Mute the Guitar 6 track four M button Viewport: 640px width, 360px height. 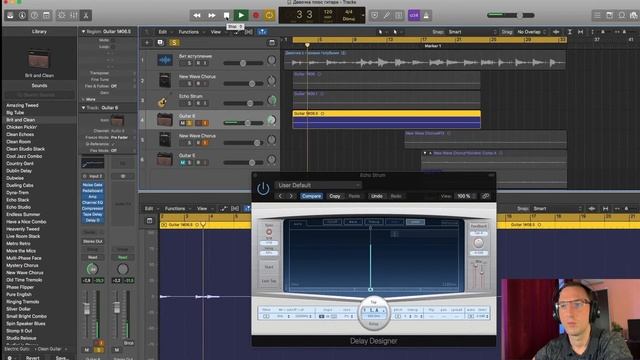point(182,123)
